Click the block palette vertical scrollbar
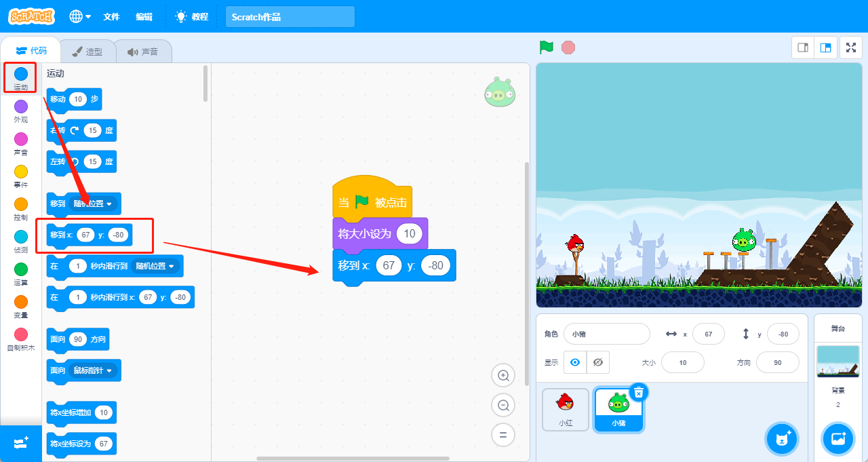Screen dimensions: 868x462 [205, 83]
